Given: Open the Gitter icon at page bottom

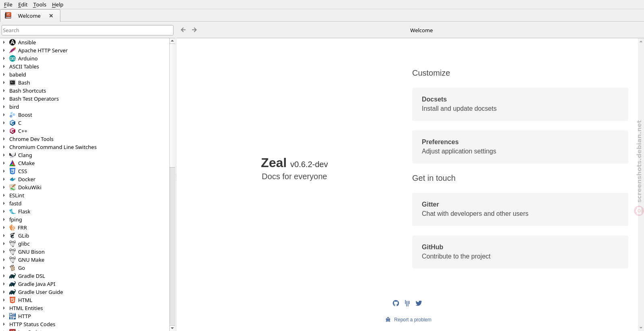Looking at the screenshot, I should pos(407,303).
